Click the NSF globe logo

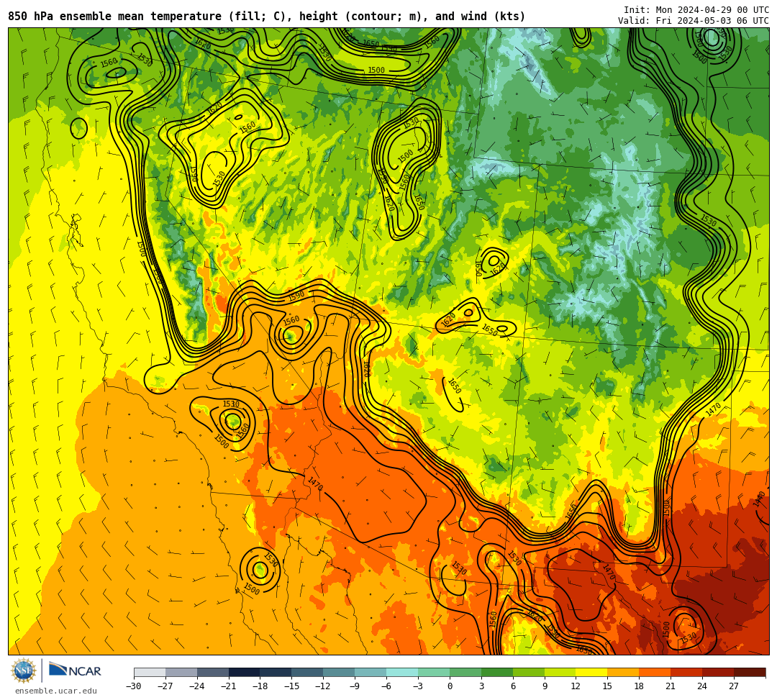(24, 671)
